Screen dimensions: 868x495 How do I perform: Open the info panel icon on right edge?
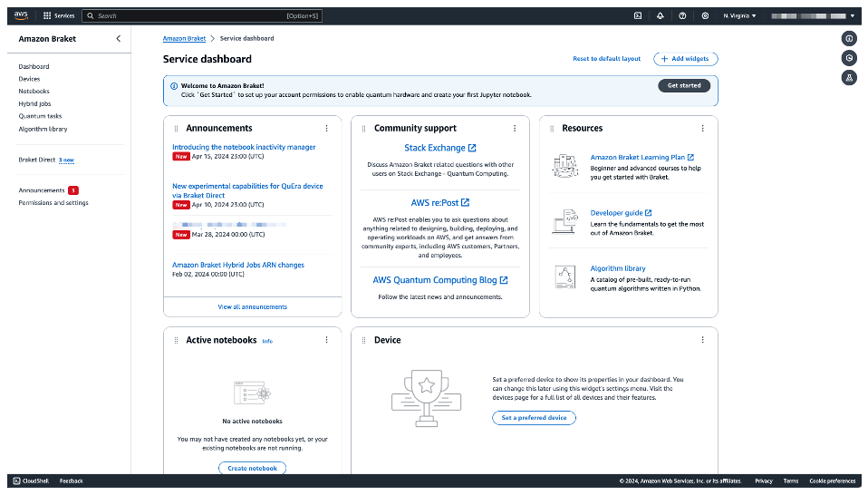849,38
